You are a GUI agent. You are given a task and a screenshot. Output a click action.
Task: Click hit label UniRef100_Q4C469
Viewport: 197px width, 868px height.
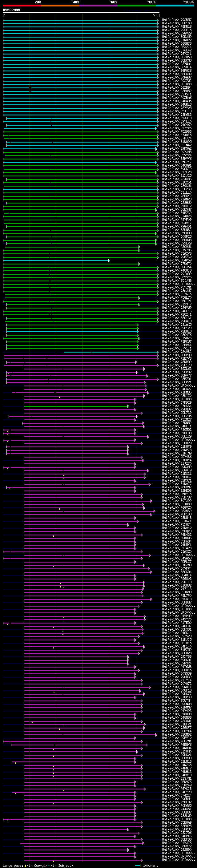point(177,125)
